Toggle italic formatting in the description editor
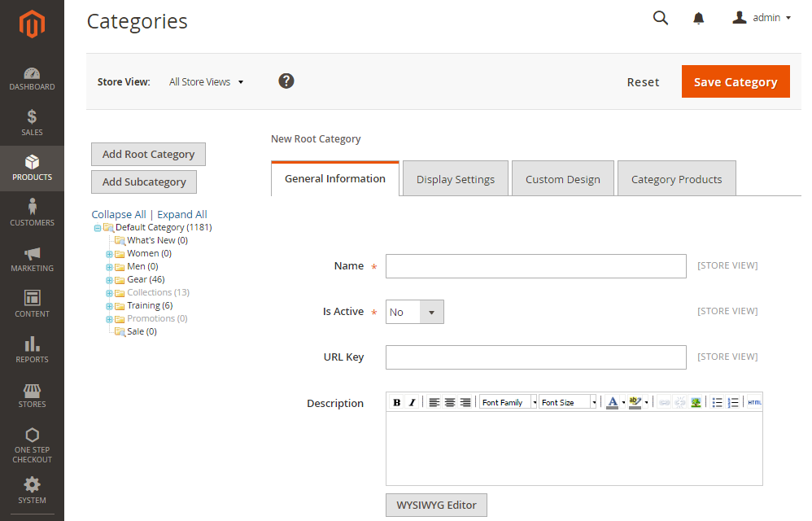The width and height of the screenshot is (812, 521). pos(412,402)
